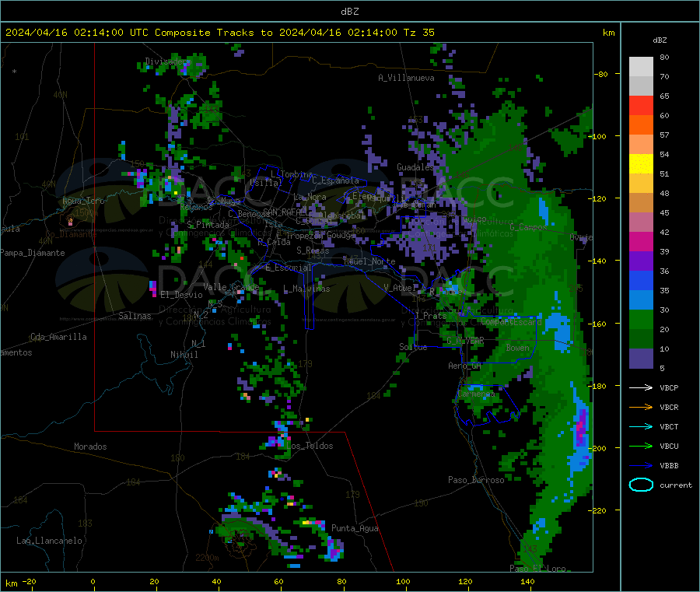Click the orange VBCR arrow in the legend
The image size is (700, 592).
pyautogui.click(x=641, y=407)
